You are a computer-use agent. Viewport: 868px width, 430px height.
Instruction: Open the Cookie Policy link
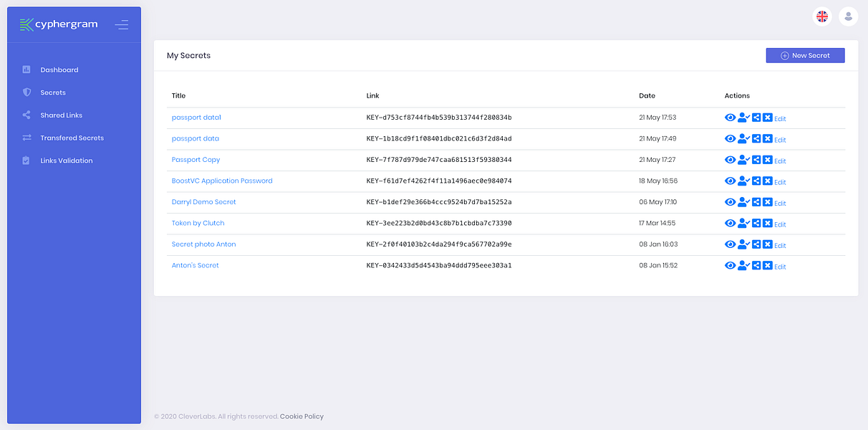point(302,416)
